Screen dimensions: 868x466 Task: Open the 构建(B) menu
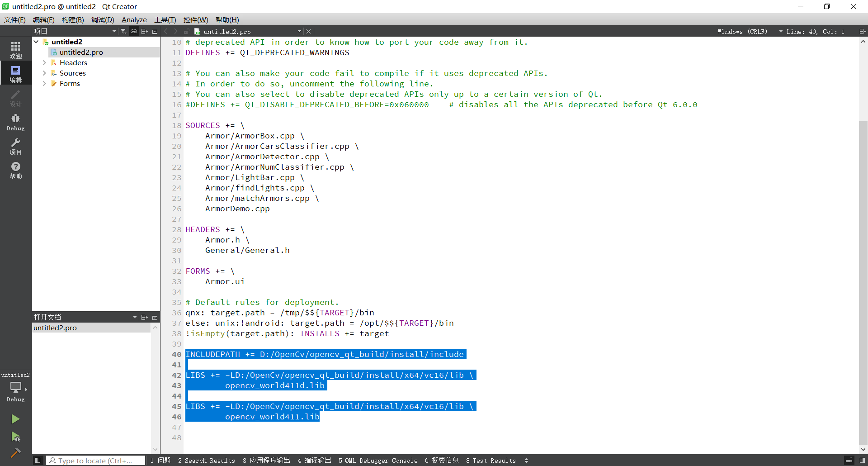click(x=73, y=19)
